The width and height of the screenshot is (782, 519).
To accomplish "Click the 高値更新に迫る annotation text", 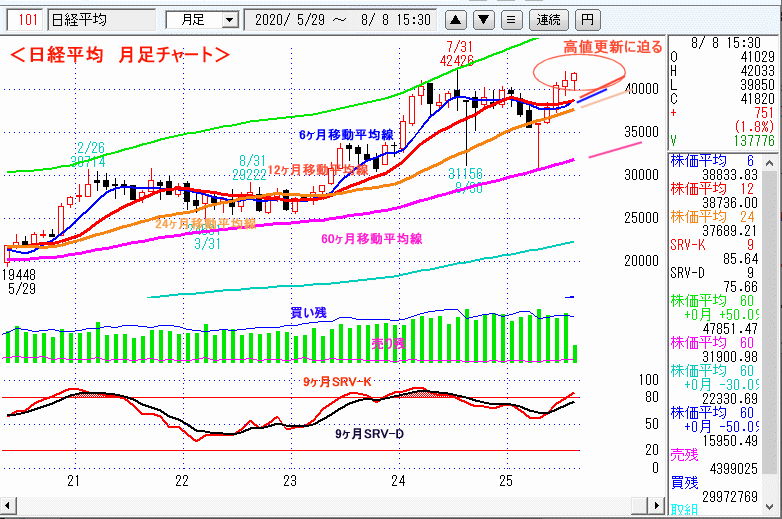I will (613, 47).
